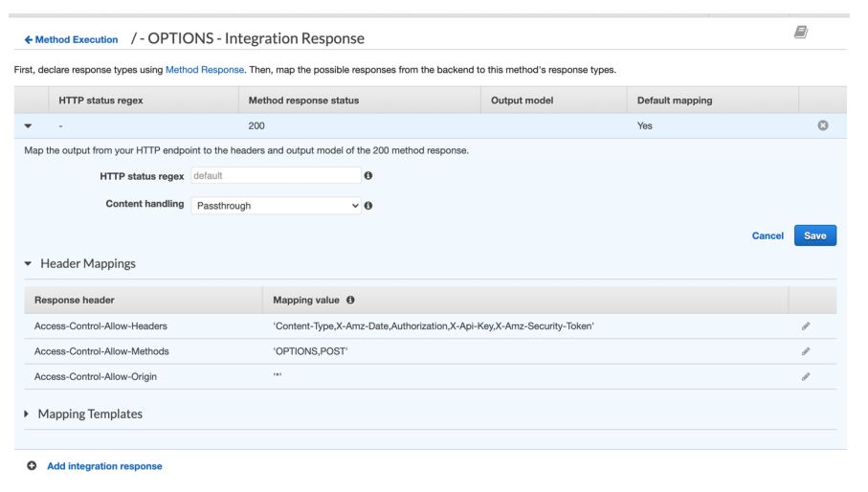Save the integration response
This screenshot has height=492, width=868.
(814, 235)
